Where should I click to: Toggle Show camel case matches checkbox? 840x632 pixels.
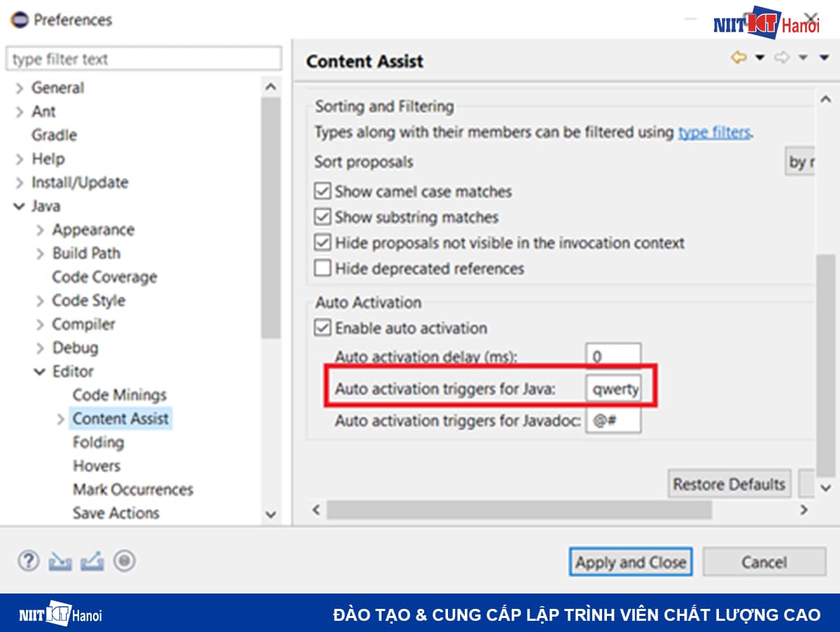(322, 192)
